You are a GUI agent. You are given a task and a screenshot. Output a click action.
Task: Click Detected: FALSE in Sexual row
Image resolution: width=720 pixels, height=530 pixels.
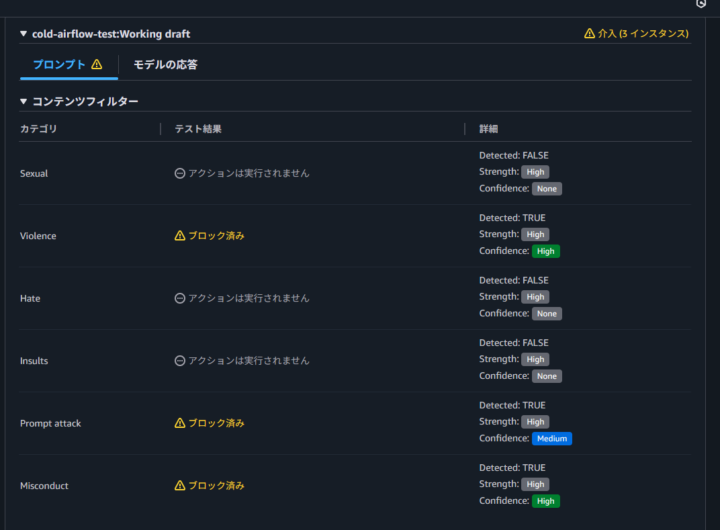tap(513, 155)
